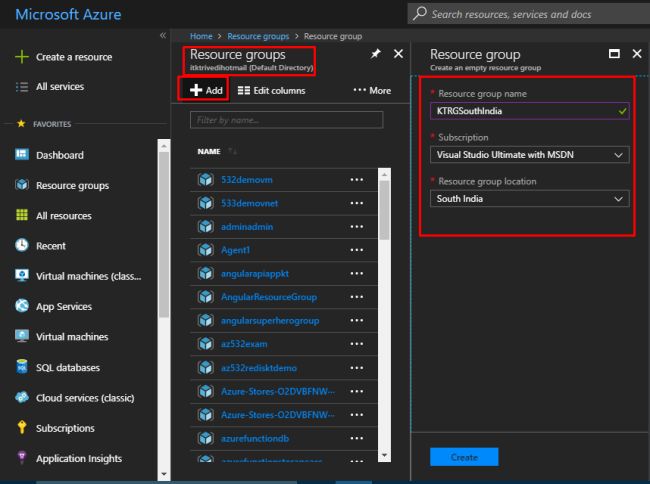Screen dimensions: 650x484
Task: Click the Recent clock icon
Action: point(22,245)
